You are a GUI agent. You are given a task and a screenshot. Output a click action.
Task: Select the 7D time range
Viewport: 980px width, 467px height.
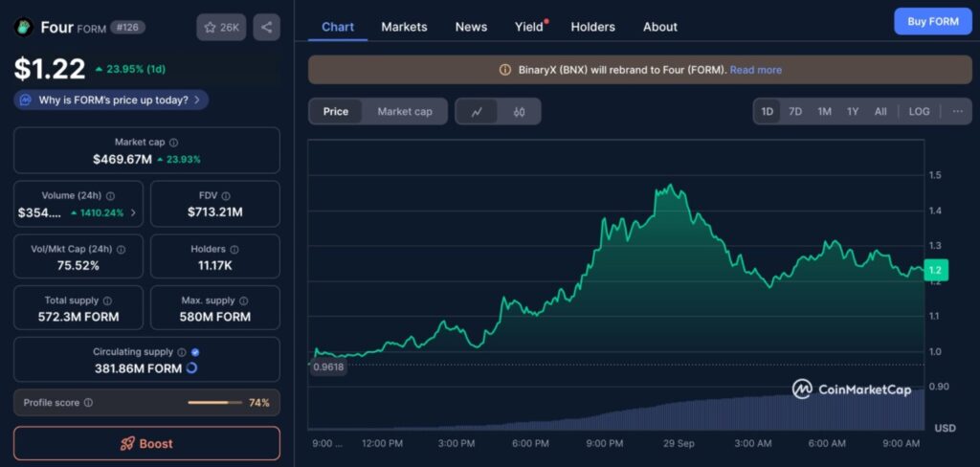pos(795,112)
